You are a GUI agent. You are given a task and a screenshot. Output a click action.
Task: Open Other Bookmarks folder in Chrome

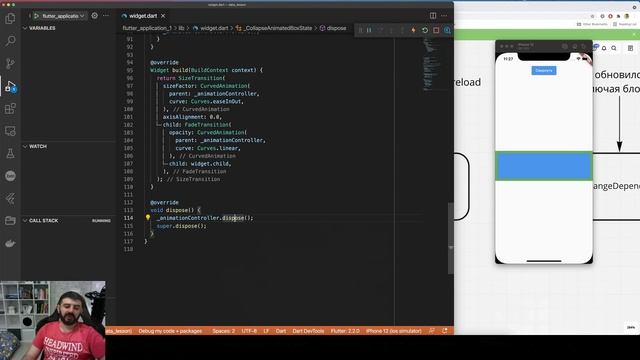592,24
